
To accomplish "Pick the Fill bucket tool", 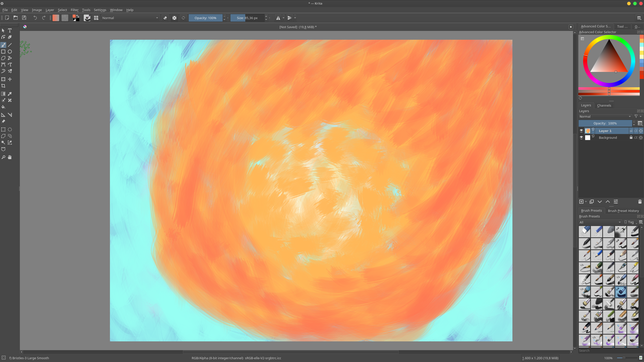I will 3,107.
